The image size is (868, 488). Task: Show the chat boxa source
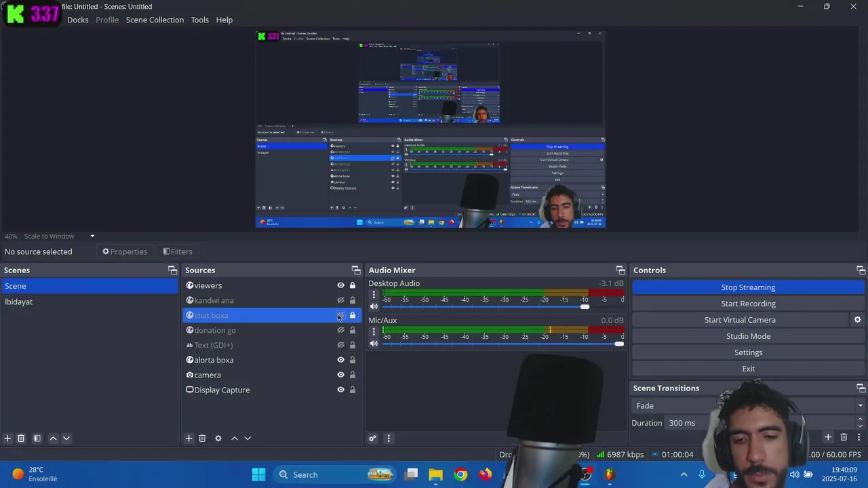(x=341, y=315)
